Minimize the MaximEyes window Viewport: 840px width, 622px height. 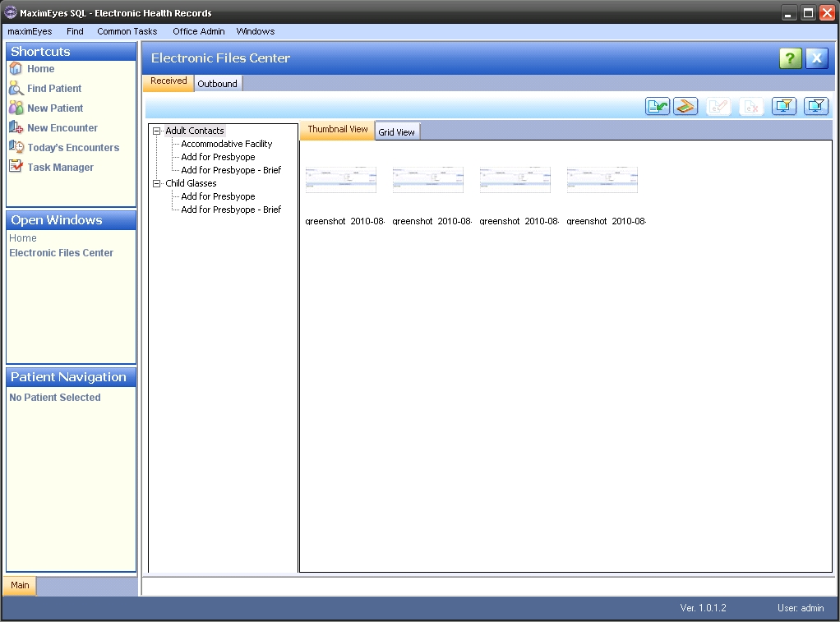click(788, 13)
